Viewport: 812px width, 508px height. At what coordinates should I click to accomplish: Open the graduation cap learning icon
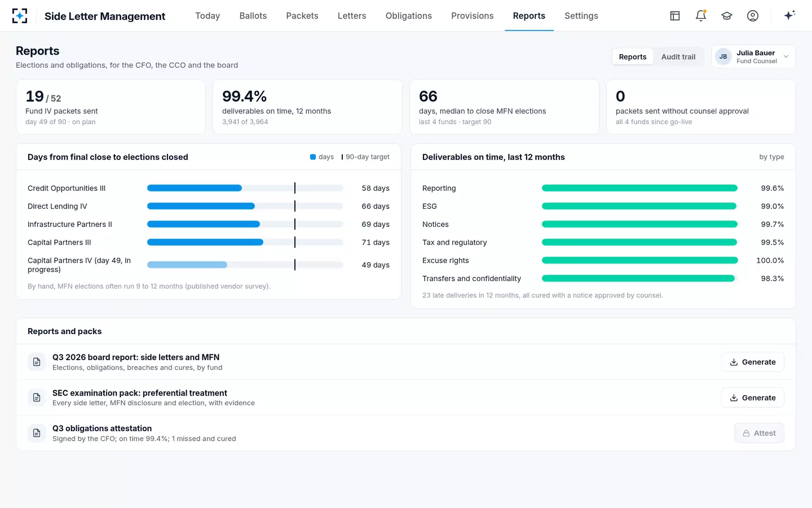(x=727, y=16)
